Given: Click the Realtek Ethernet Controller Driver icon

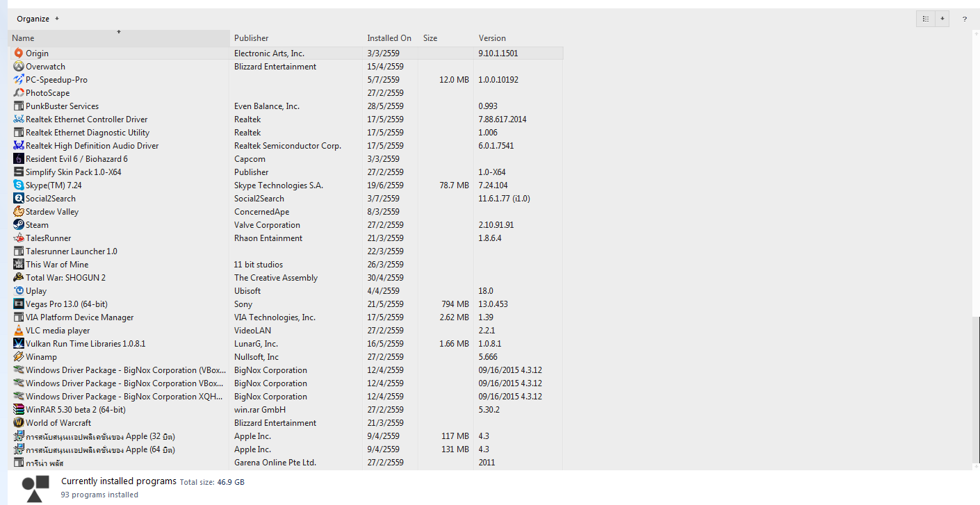Looking at the screenshot, I should tap(19, 119).
